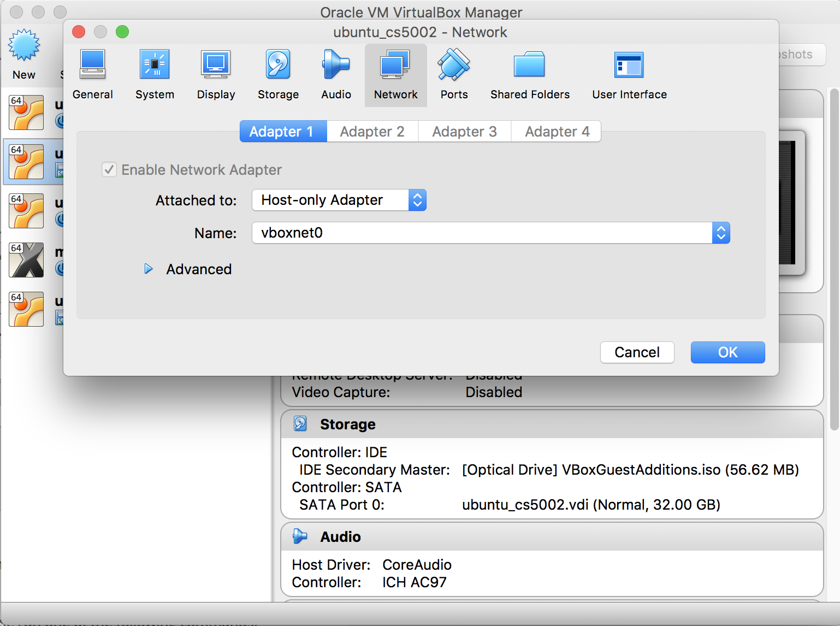The image size is (840, 626).
Task: Click the Cancel button
Action: click(637, 352)
